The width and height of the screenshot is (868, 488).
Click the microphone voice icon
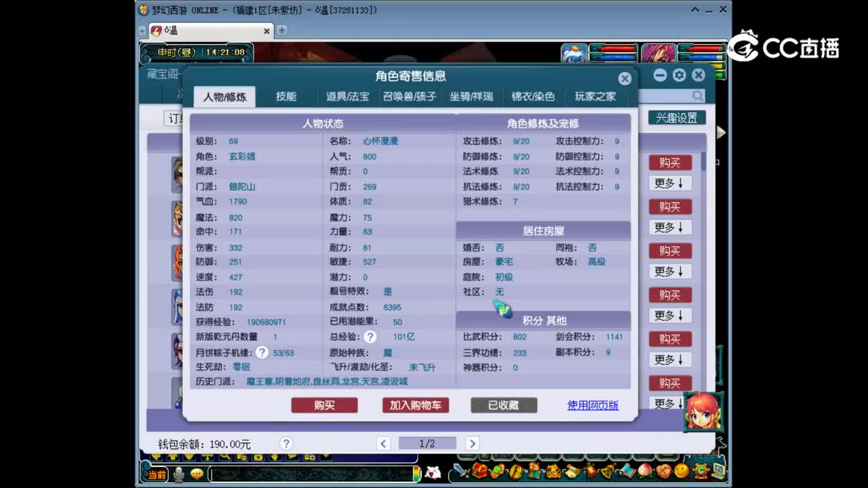[178, 474]
